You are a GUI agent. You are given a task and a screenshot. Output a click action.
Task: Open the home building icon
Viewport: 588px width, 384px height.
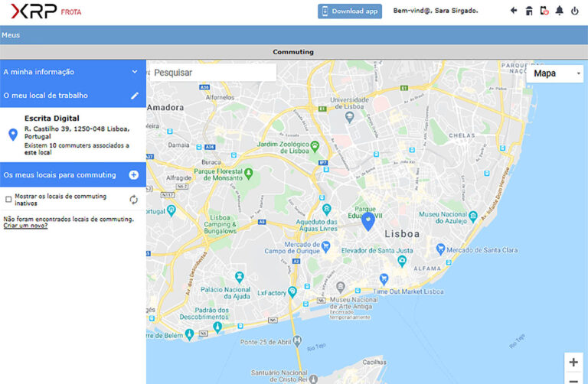[x=529, y=11]
